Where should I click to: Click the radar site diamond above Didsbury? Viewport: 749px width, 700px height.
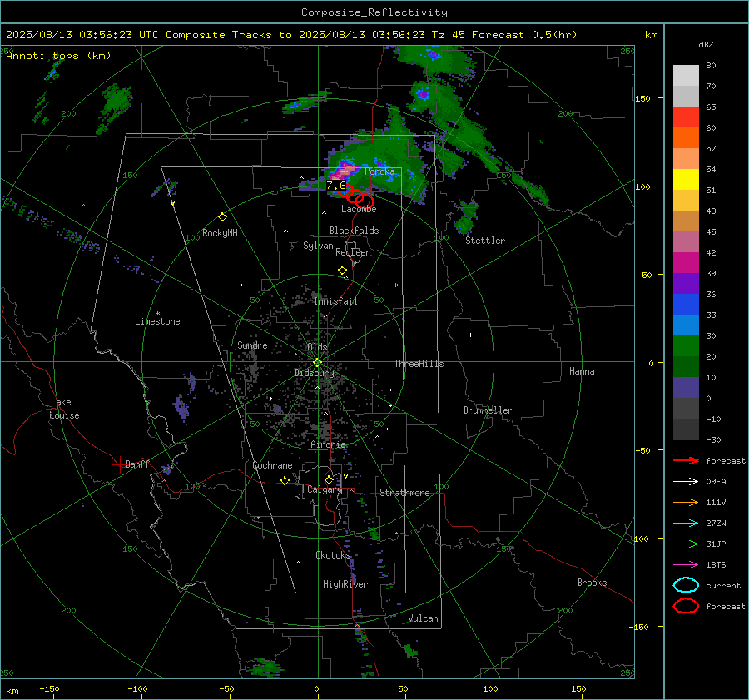click(x=317, y=363)
